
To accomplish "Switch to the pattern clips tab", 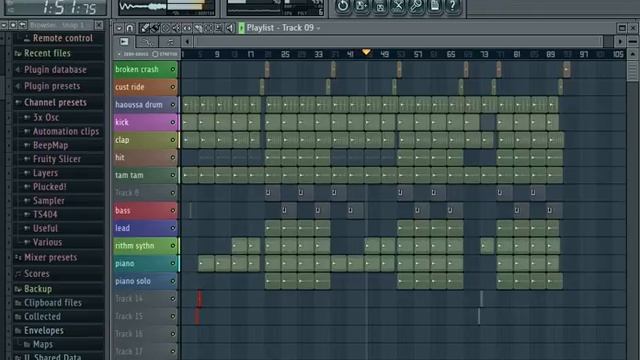I will pyautogui.click(x=124, y=42).
